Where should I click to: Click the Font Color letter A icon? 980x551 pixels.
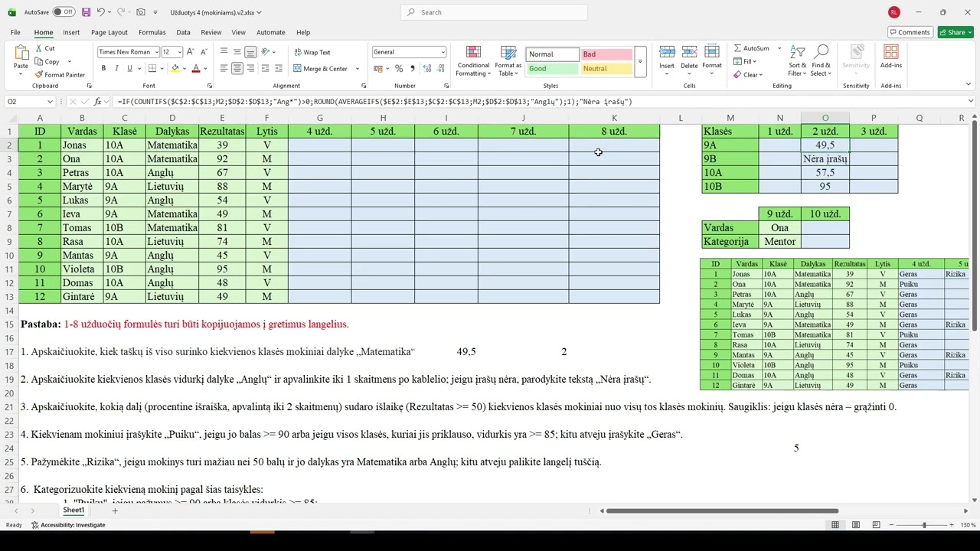click(195, 68)
